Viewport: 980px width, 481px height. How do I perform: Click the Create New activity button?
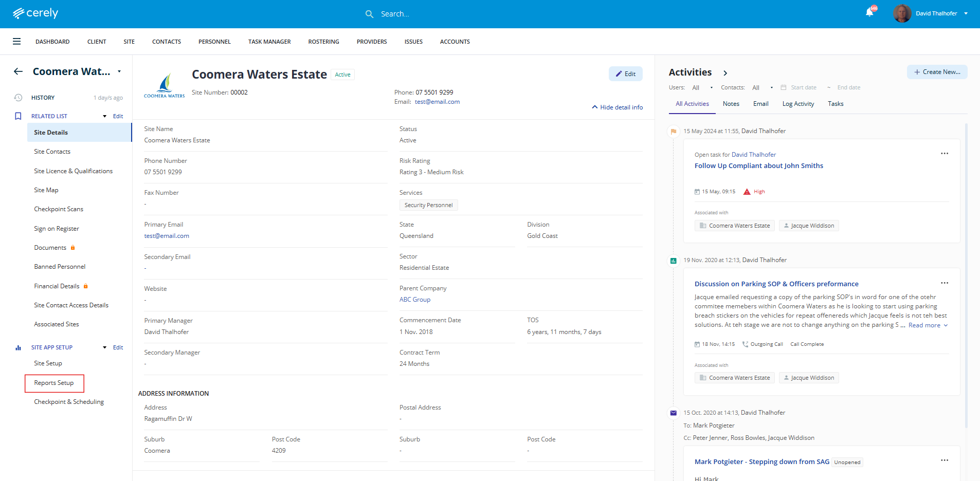(937, 72)
